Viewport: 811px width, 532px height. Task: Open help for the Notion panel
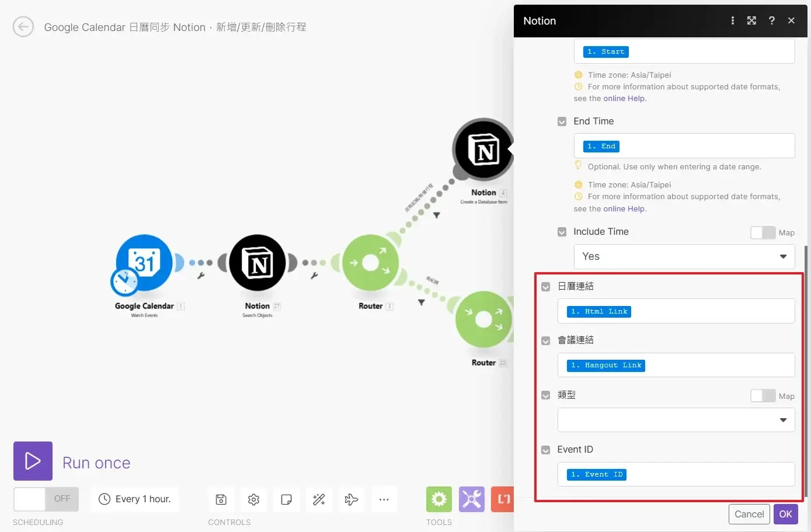click(x=772, y=20)
